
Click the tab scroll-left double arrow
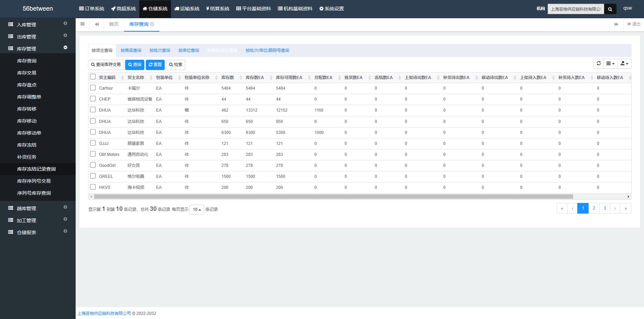(x=97, y=24)
